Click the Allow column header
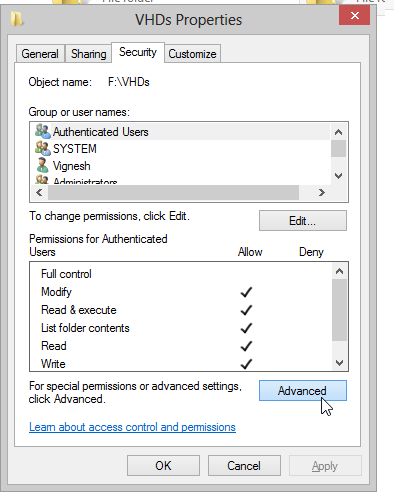 point(250,252)
